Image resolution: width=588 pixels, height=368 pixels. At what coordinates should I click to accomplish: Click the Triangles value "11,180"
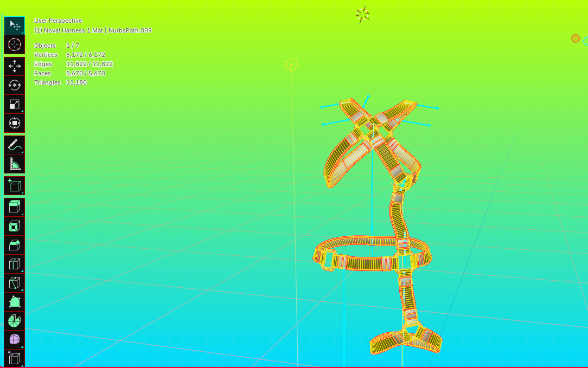(76, 82)
